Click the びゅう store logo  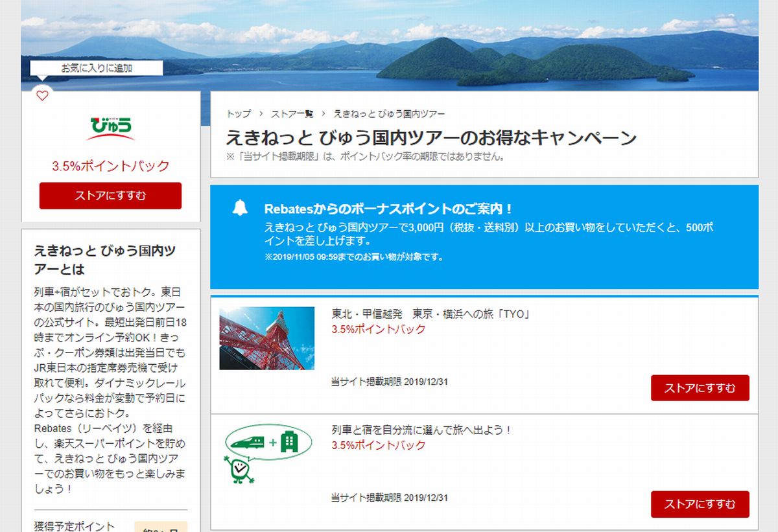pyautogui.click(x=110, y=128)
